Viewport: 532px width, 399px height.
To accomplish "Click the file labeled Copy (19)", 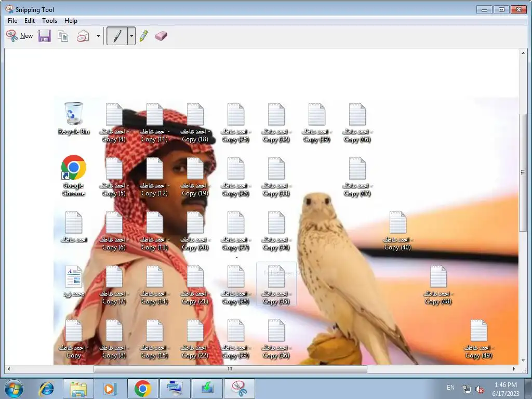I will [195, 177].
